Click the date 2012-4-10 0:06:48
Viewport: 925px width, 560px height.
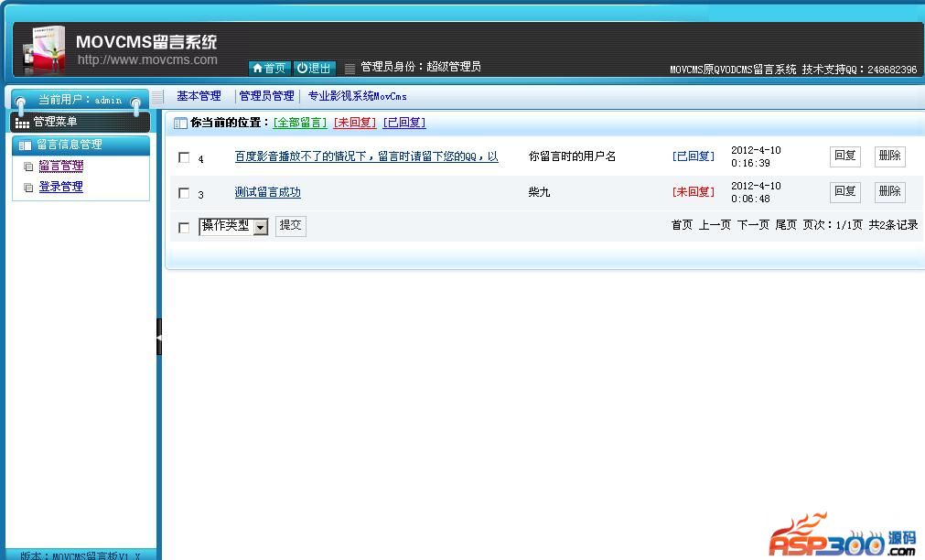point(756,192)
